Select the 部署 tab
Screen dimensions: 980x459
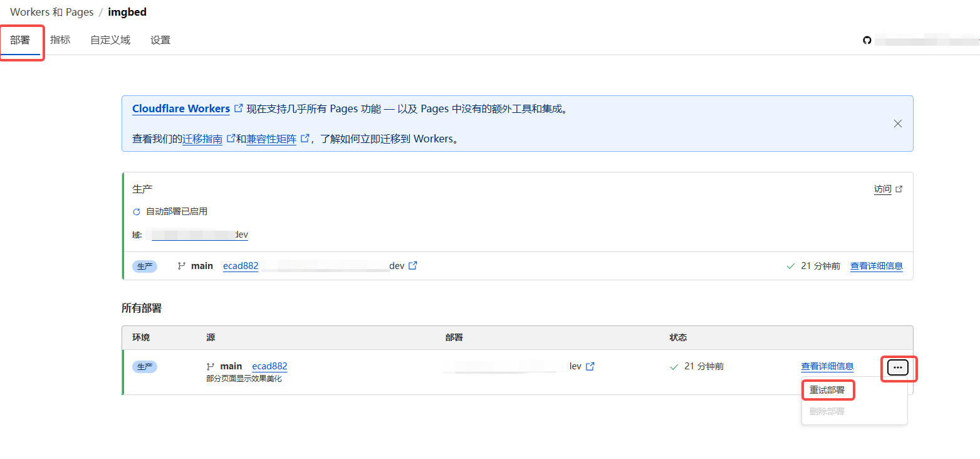[x=20, y=40]
